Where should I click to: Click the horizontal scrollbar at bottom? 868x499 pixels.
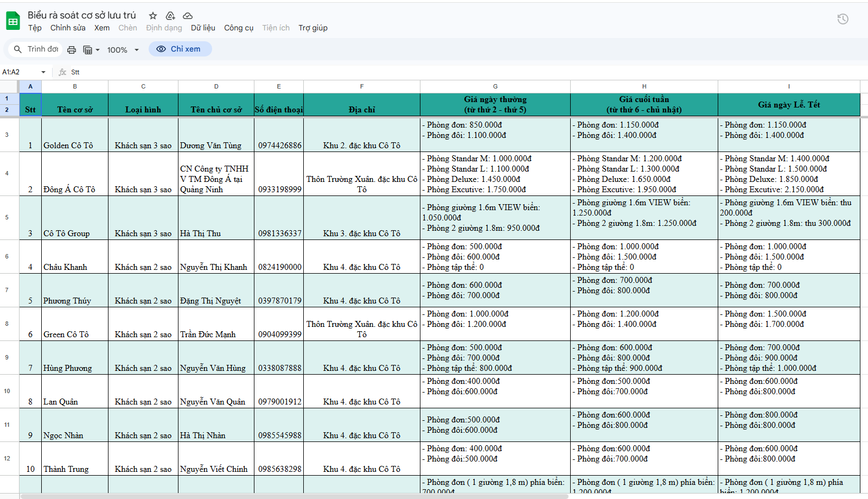pyautogui.click(x=293, y=496)
